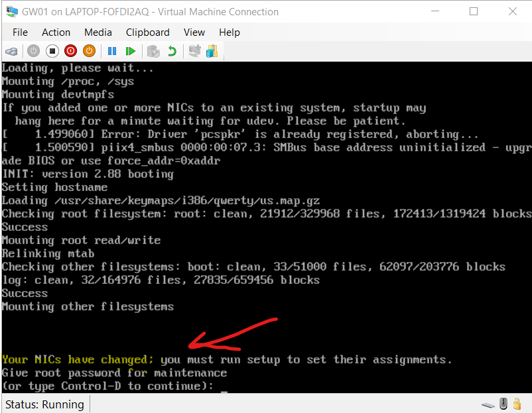Open the Help menu

tap(230, 32)
